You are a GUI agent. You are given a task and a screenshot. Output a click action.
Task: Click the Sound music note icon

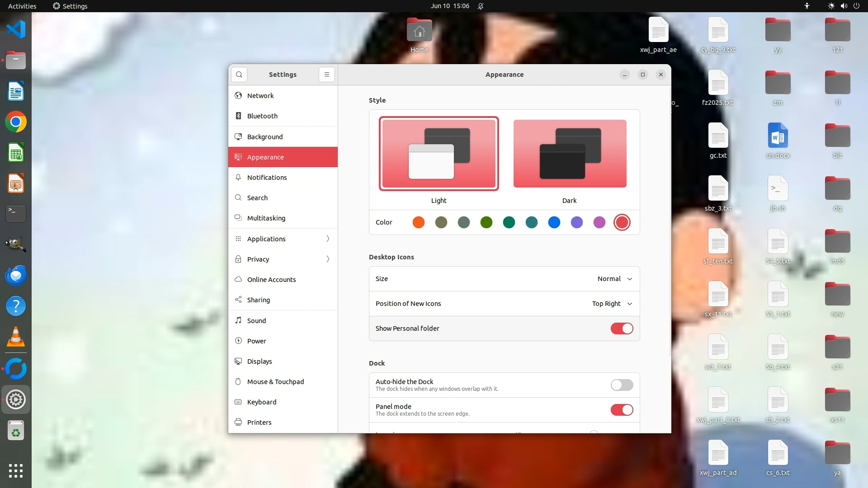(x=238, y=320)
